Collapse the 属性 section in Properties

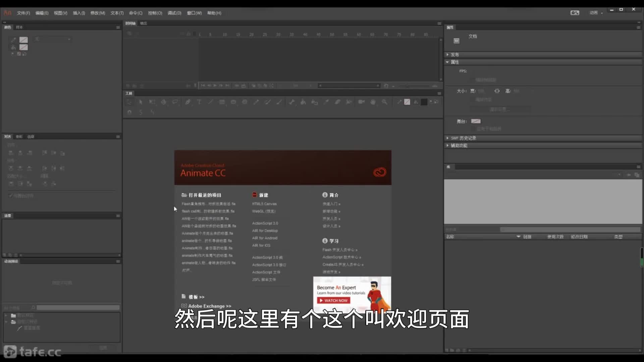coord(447,62)
